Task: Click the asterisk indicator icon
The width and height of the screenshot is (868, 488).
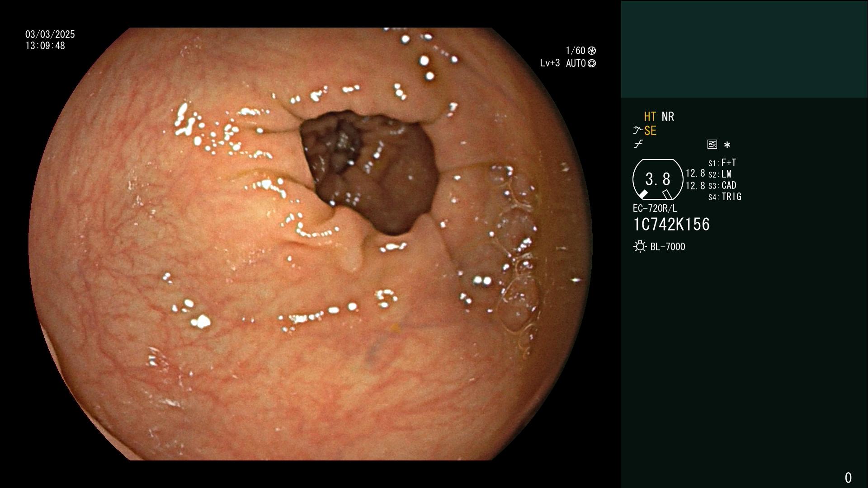Action: pyautogui.click(x=727, y=145)
